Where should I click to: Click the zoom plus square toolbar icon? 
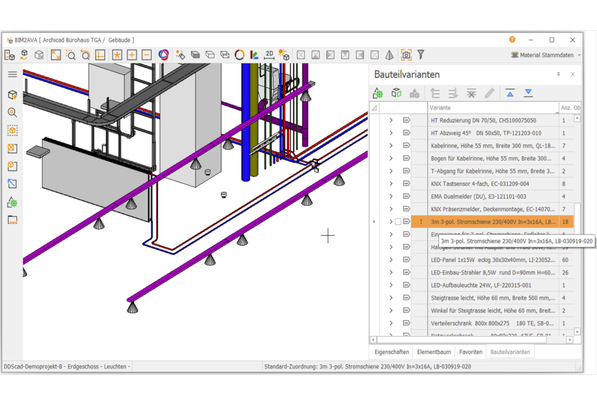[x=132, y=55]
